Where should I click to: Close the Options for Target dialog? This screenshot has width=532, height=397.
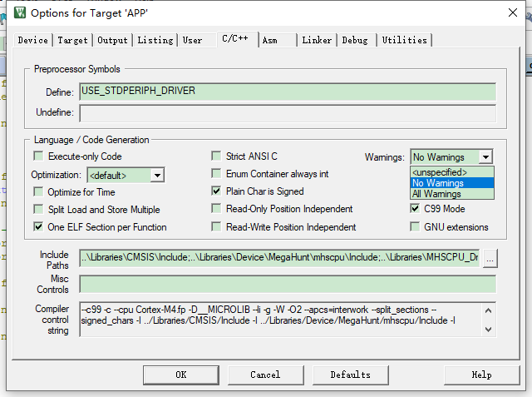tap(513, 12)
